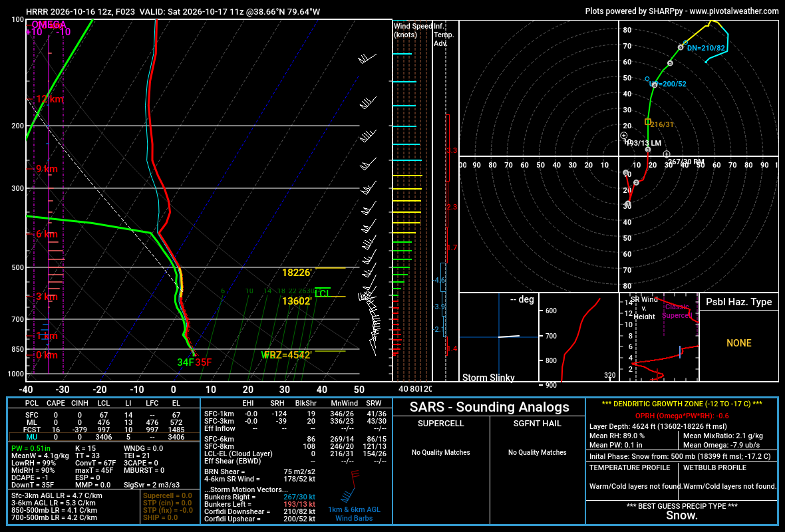Image resolution: width=785 pixels, height=532 pixels.
Task: Click the green 'PW = 0.51in' value
Action: (x=31, y=448)
